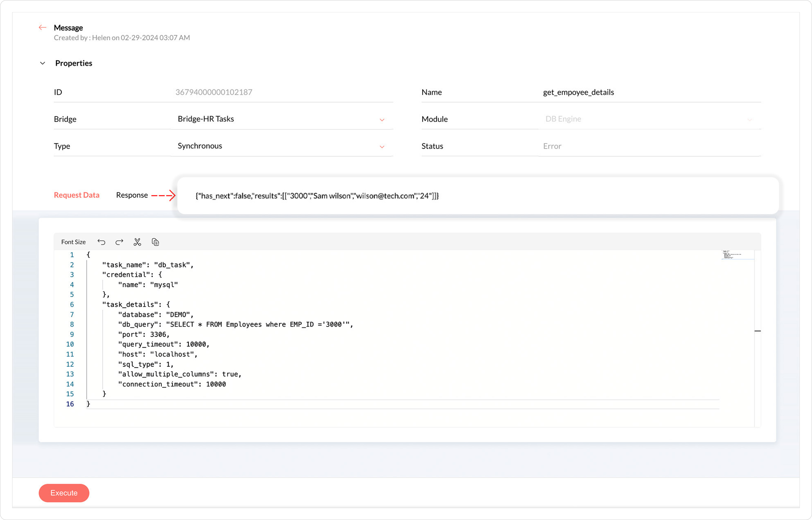Click the editor vertical scrollbar marker

click(x=757, y=331)
